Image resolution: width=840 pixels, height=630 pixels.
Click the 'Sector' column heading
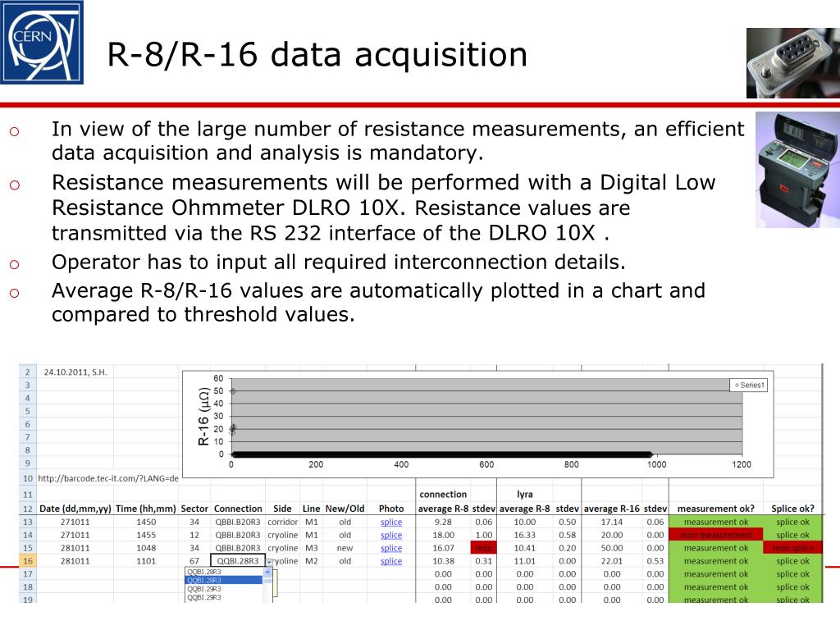(x=194, y=509)
